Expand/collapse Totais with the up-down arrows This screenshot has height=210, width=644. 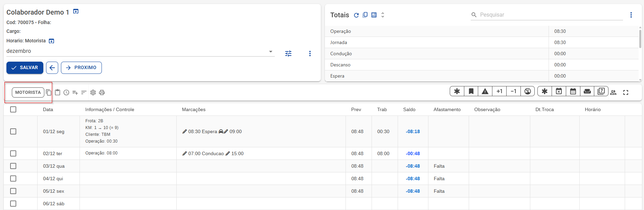383,15
